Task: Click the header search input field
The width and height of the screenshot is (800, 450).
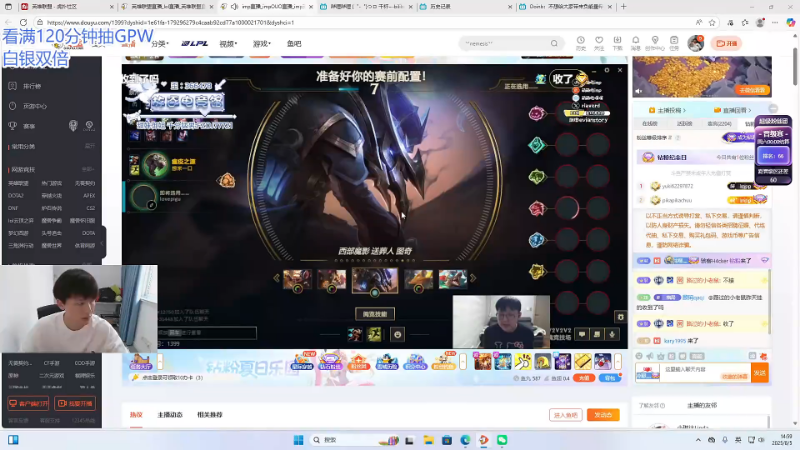Action: coord(505,43)
